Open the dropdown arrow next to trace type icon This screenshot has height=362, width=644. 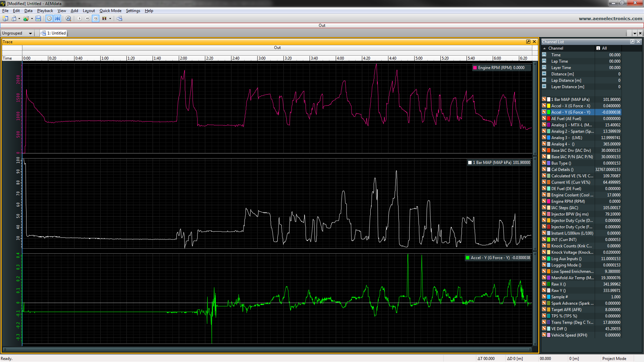(x=110, y=18)
